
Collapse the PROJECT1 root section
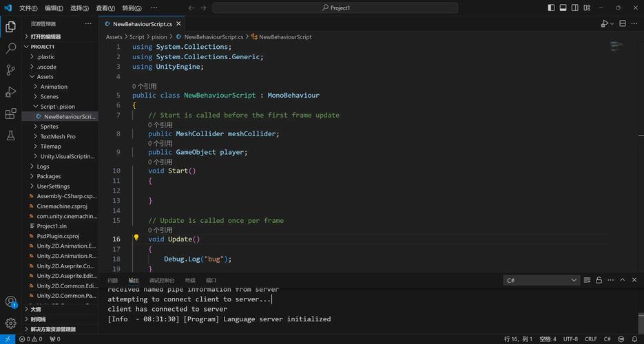[x=42, y=47]
